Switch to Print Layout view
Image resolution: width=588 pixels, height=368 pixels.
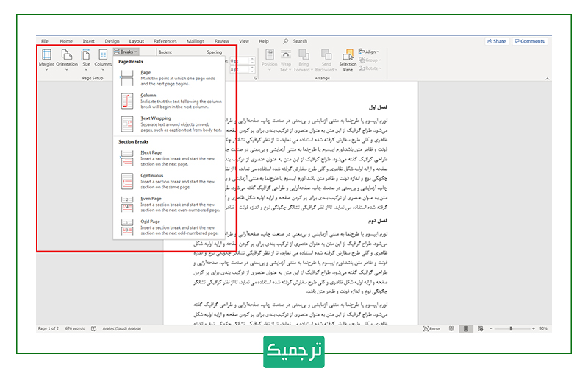pos(466,328)
